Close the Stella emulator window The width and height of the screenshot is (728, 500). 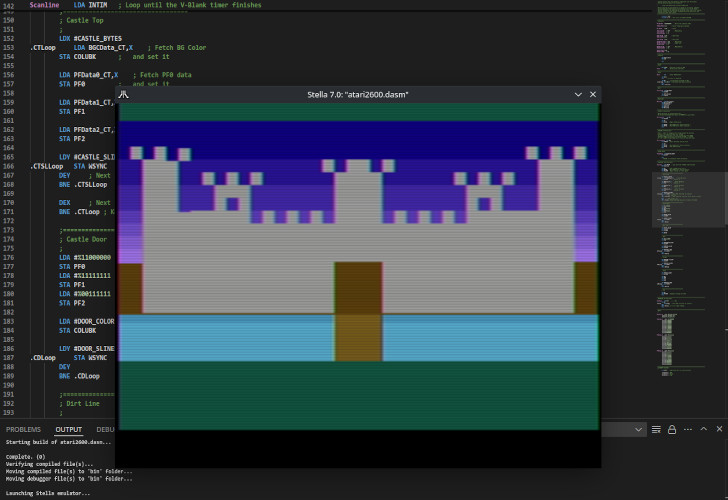(x=593, y=94)
